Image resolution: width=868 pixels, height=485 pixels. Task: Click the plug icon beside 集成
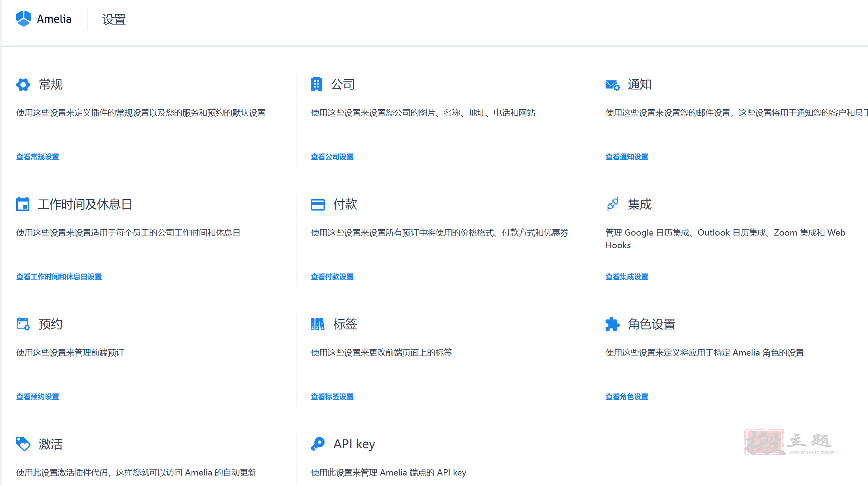click(612, 204)
